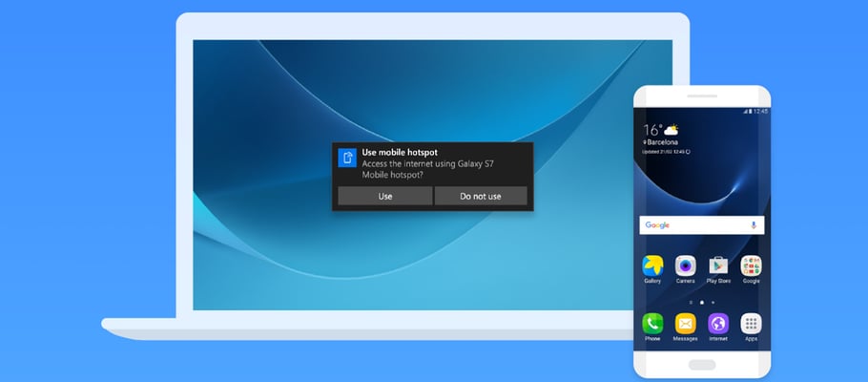Open the Play Store app
This screenshot has height=382, width=868.
click(x=718, y=265)
